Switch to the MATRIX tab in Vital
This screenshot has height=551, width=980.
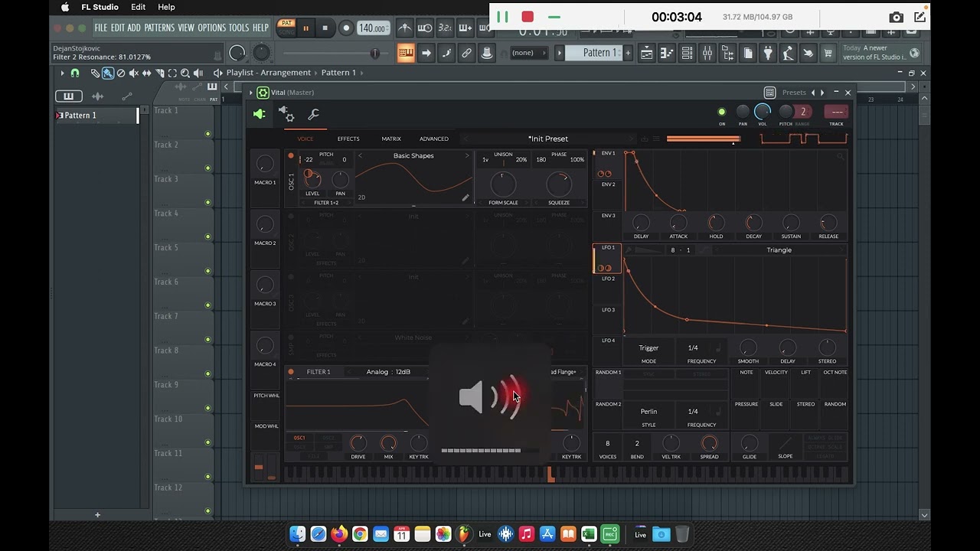tap(391, 139)
